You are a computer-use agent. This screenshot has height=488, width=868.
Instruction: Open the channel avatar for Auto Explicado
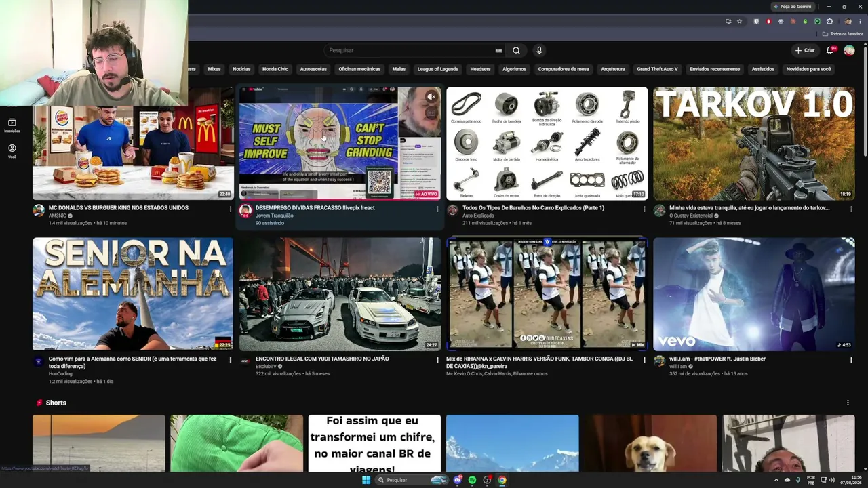452,210
